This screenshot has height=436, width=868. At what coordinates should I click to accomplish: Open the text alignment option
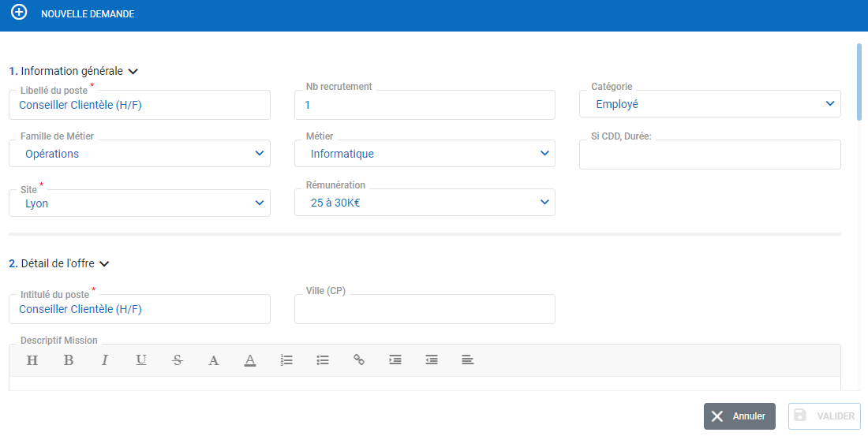pyautogui.click(x=468, y=360)
